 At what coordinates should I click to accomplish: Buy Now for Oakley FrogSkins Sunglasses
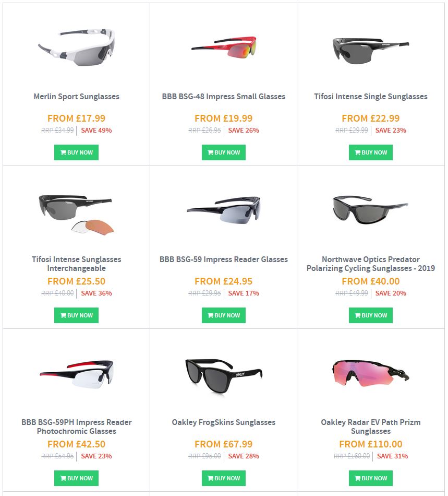pyautogui.click(x=224, y=478)
